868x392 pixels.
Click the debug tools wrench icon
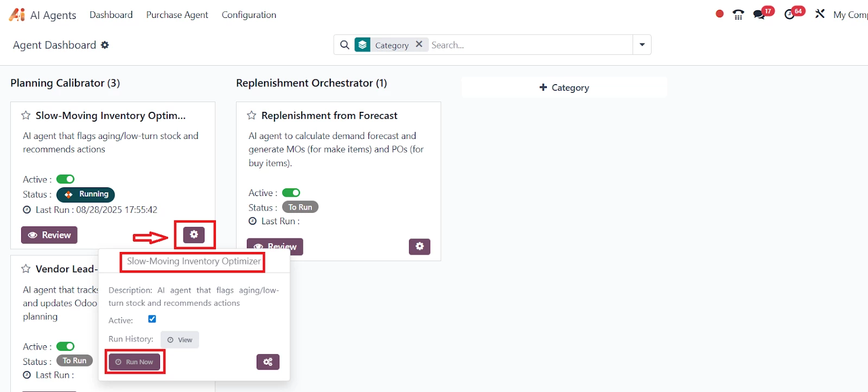pyautogui.click(x=820, y=14)
